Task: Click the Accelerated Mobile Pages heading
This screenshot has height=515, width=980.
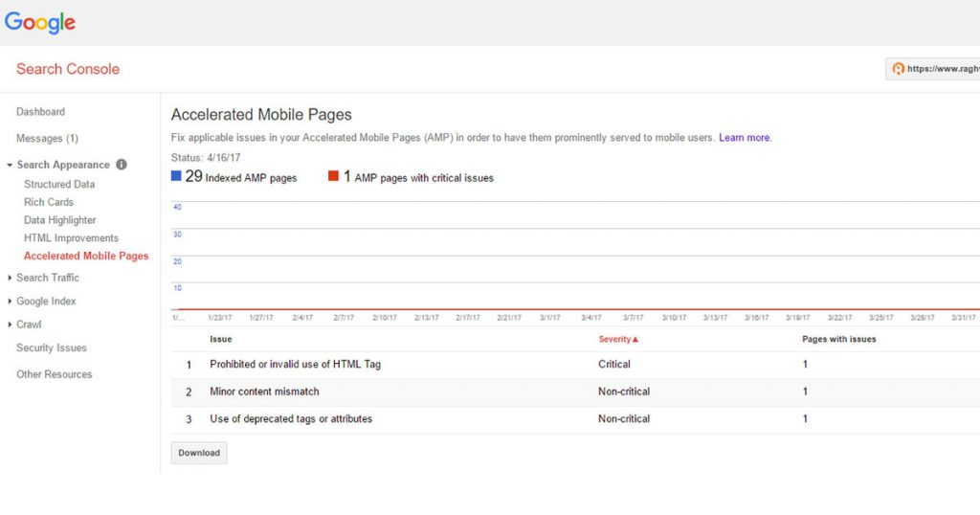Action: 261,115
